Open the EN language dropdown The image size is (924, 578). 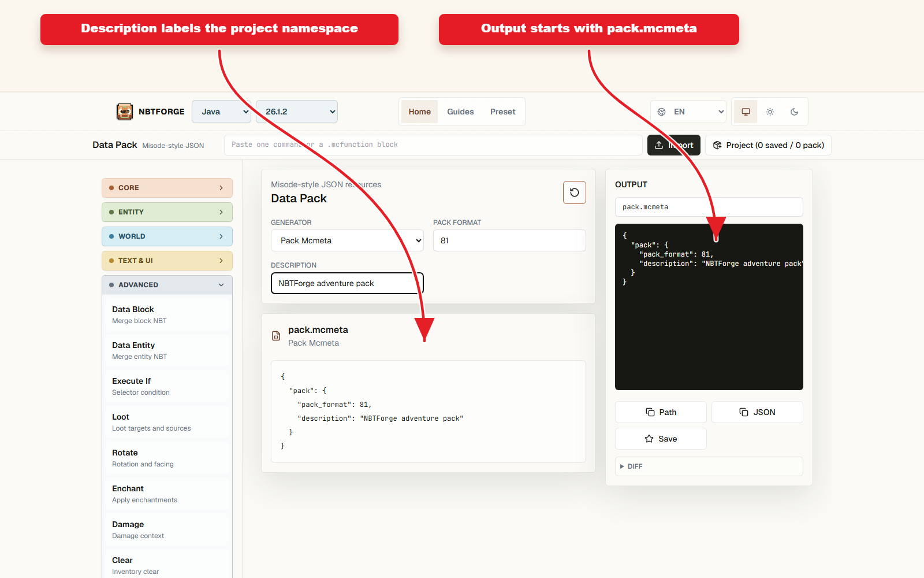click(689, 112)
